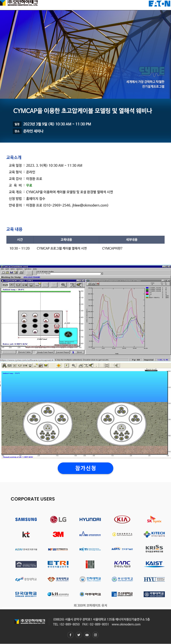Click the cyme logo on the banner
Viewport: 171px width, 644px height.
point(152,72)
